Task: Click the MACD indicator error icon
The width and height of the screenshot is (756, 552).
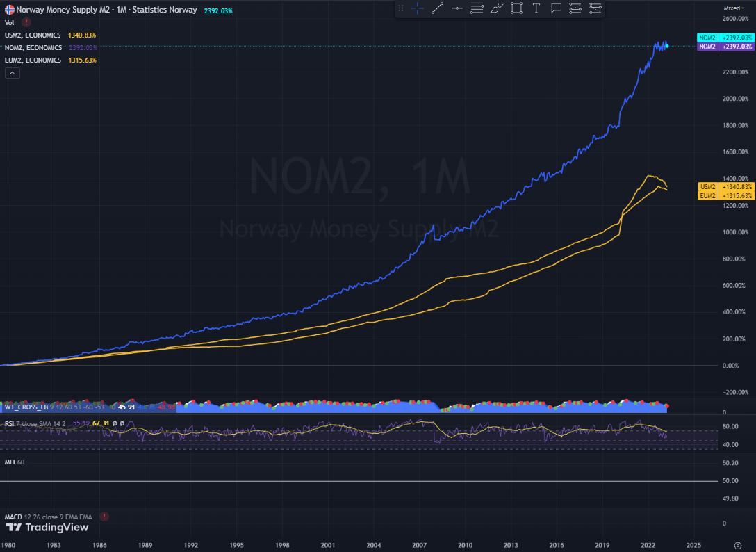Action: coord(104,517)
